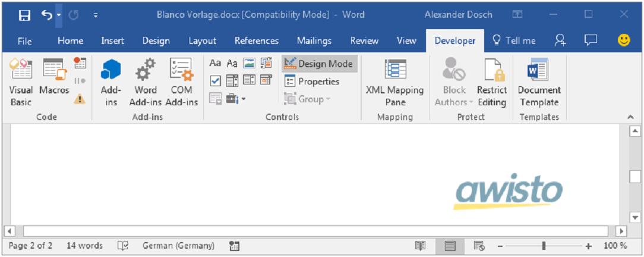Screen dimensions: 644x257
Task: Open Macro Security warning icon
Action: (x=80, y=99)
